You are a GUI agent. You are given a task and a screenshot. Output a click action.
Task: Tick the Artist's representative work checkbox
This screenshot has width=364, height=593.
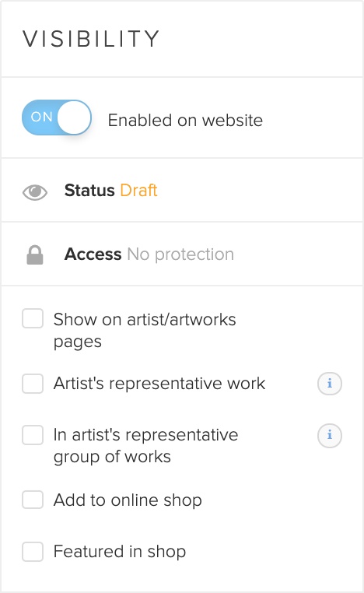(33, 384)
